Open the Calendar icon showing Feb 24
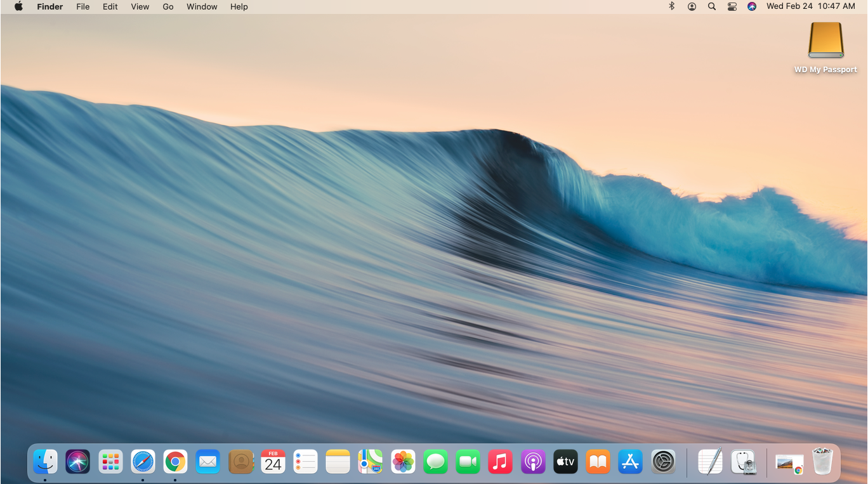 pos(273,461)
